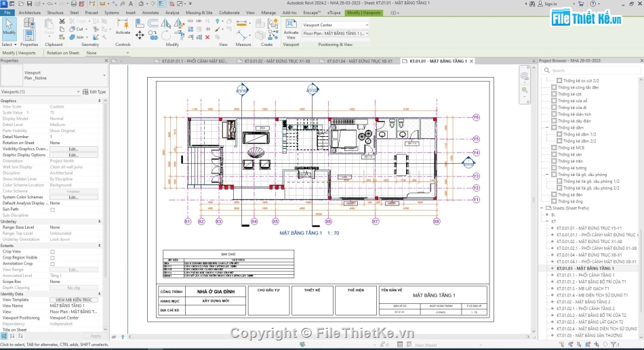Image resolution: width=644 pixels, height=350 pixels.
Task: Click Visibility/Graphics Overrides Edit button
Action: click(73, 150)
